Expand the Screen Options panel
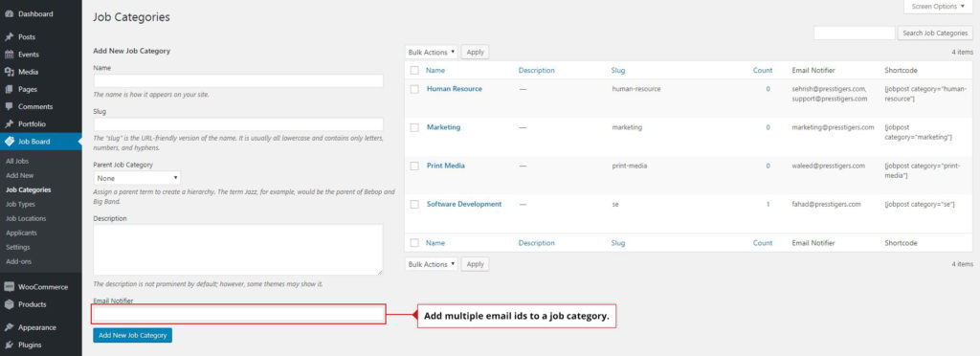980x356 pixels. pos(938,7)
